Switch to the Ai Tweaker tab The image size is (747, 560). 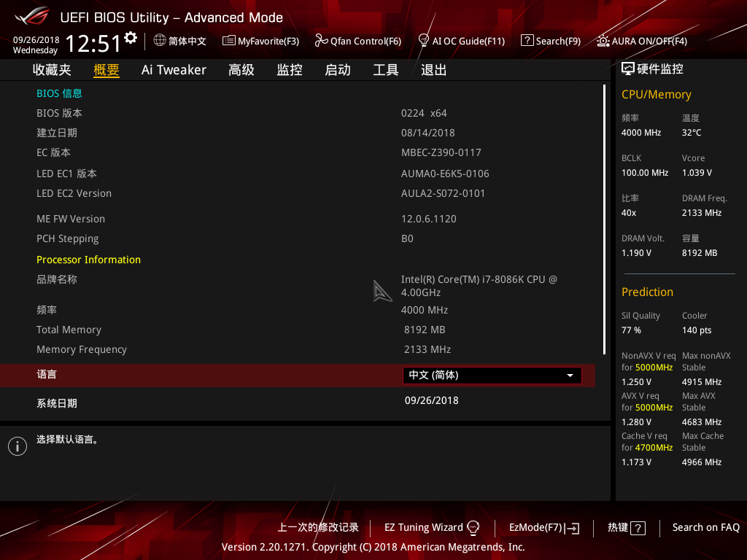coord(174,69)
